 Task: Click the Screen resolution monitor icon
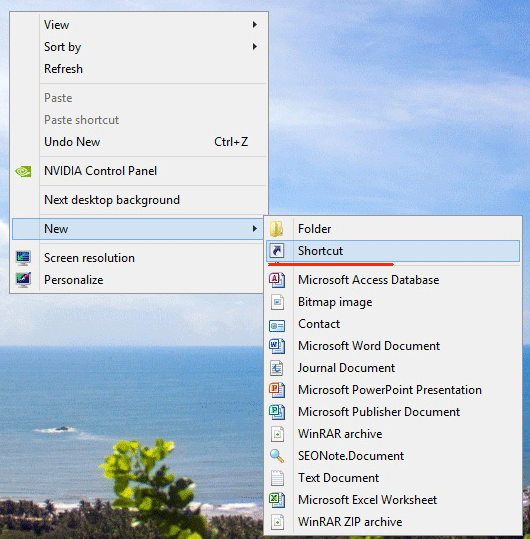(x=23, y=258)
